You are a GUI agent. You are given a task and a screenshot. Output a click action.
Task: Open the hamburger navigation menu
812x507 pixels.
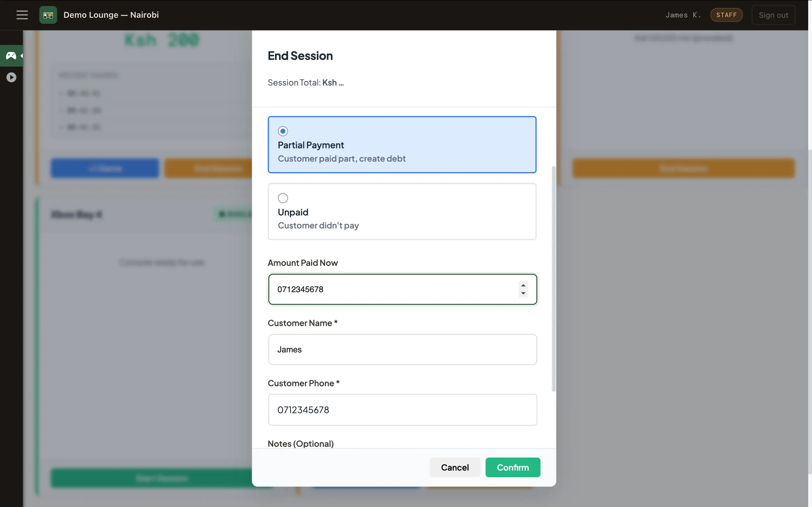22,15
